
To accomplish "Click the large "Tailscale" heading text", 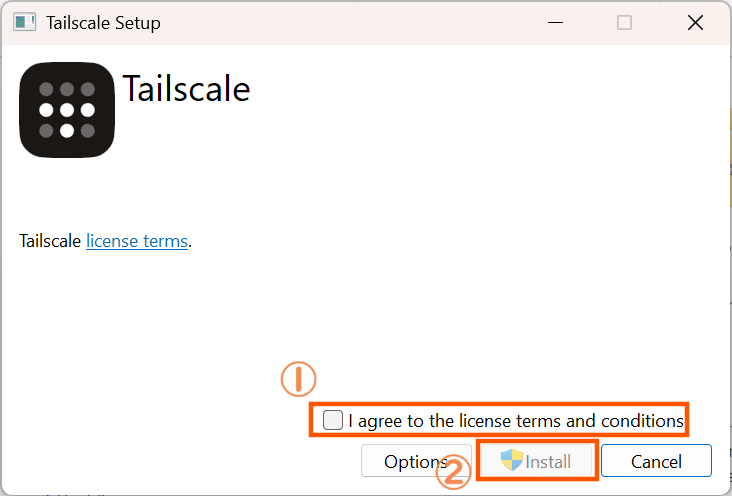I will [186, 90].
